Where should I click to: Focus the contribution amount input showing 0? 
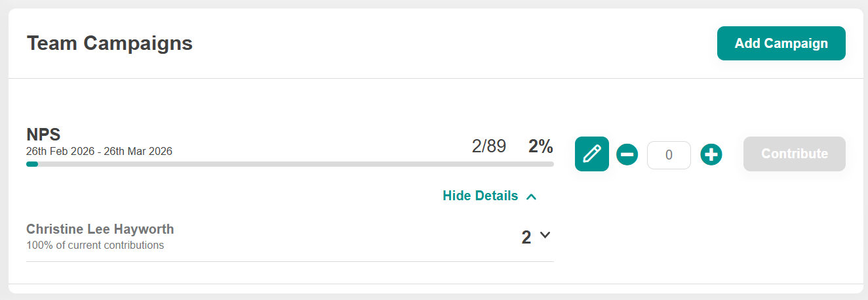pyautogui.click(x=669, y=155)
